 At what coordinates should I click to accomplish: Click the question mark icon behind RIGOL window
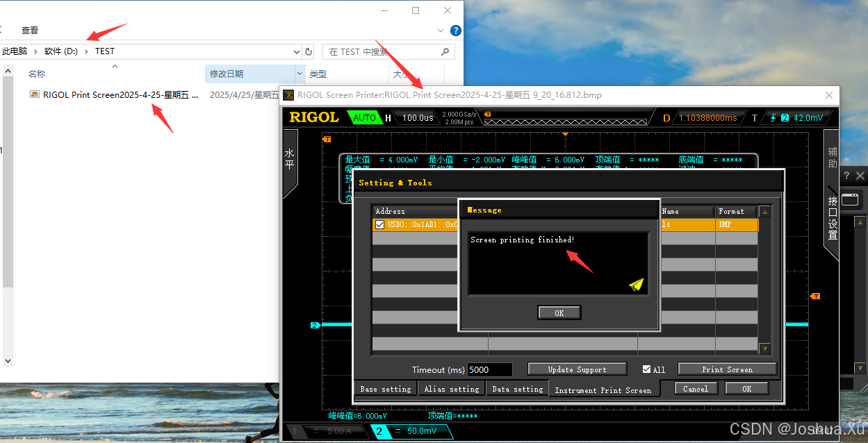pos(846,176)
